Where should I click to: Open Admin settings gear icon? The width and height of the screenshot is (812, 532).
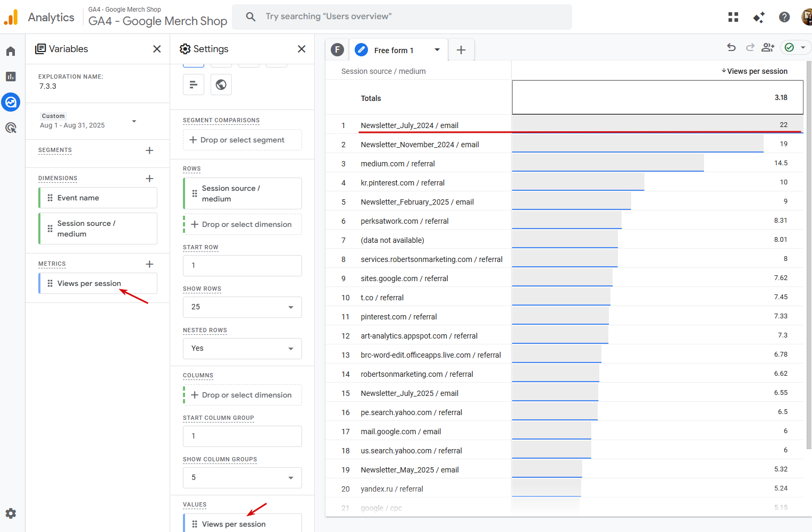click(11, 513)
